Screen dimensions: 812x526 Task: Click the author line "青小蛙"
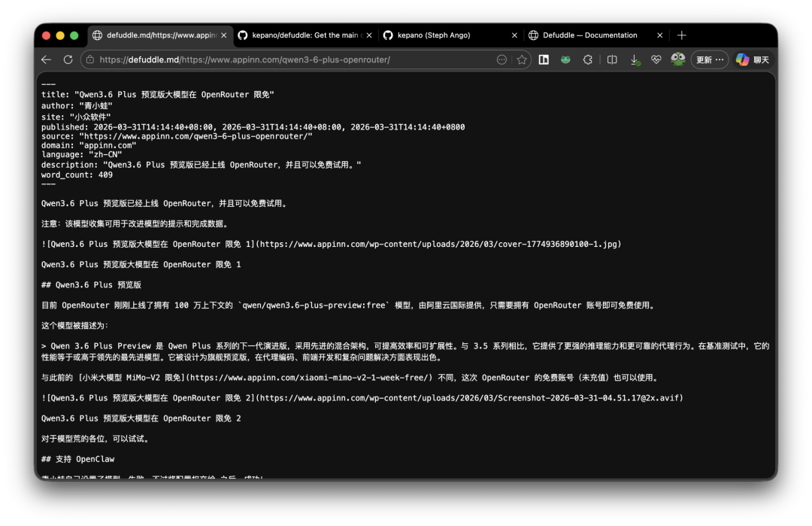77,105
